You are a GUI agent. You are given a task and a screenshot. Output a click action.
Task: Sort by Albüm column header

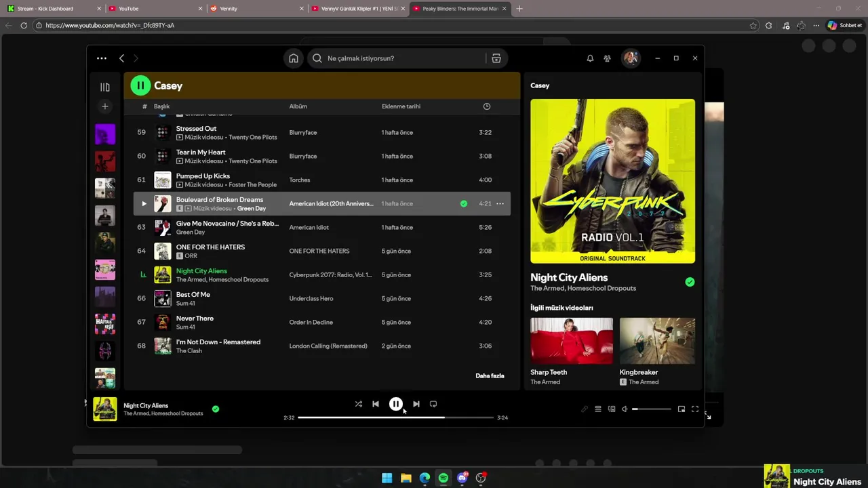point(298,106)
